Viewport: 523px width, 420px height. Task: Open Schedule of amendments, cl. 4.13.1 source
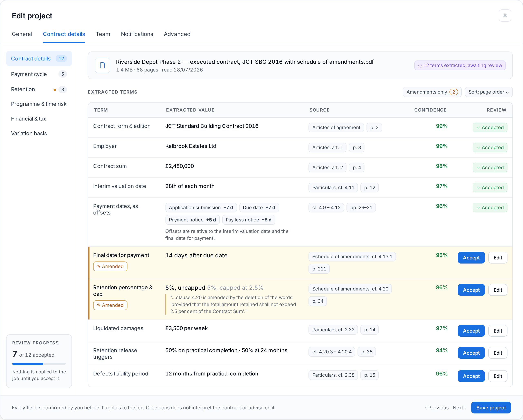352,257
